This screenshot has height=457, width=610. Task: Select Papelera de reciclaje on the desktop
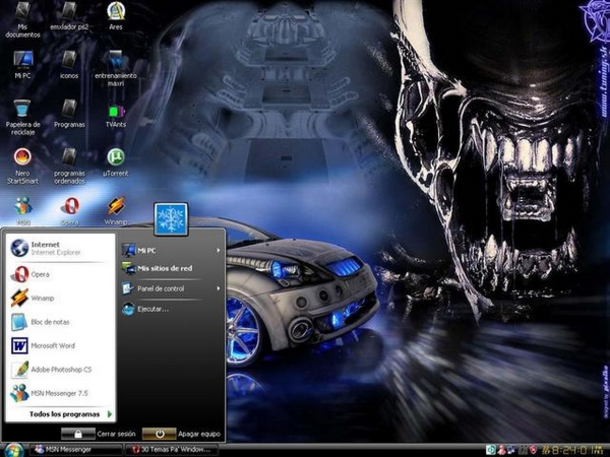[23, 117]
